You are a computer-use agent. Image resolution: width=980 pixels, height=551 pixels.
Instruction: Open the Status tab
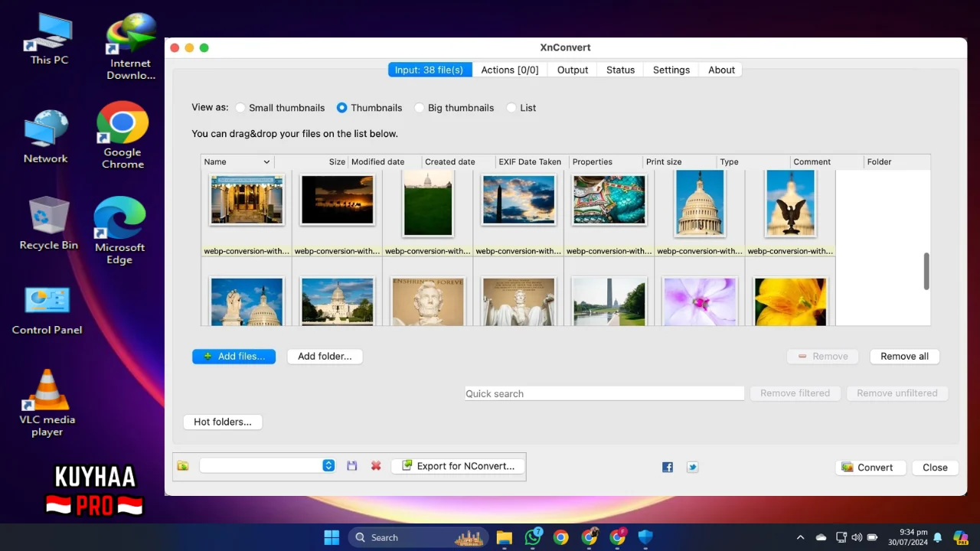coord(620,70)
